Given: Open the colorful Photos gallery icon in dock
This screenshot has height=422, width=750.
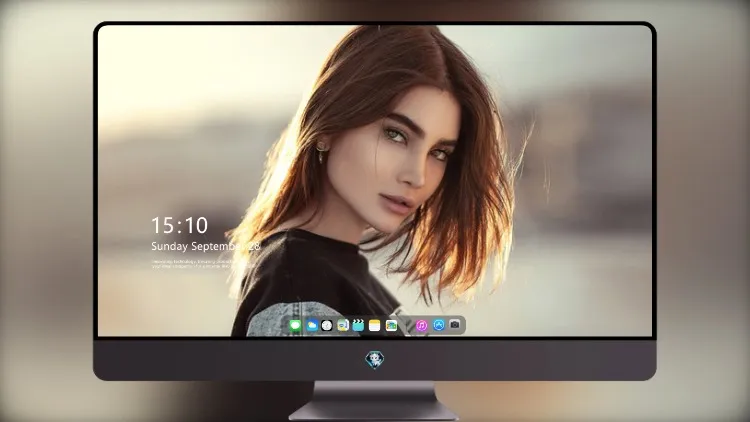Looking at the screenshot, I should click(x=391, y=325).
